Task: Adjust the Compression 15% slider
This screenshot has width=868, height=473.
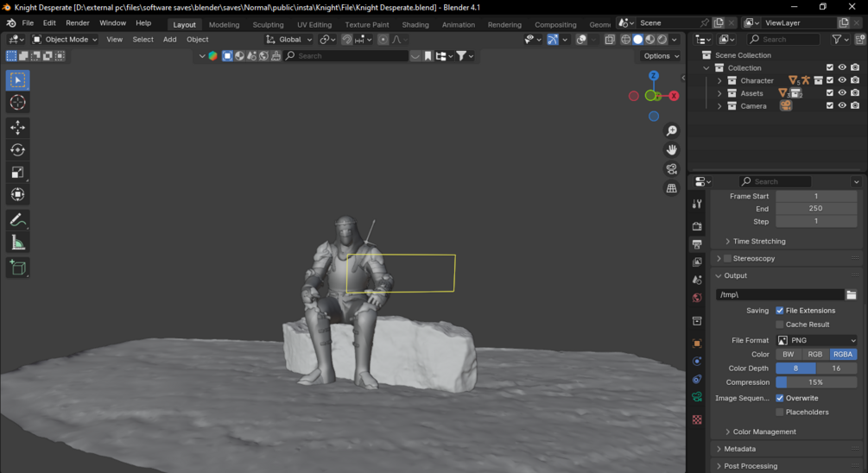Action: 816,382
